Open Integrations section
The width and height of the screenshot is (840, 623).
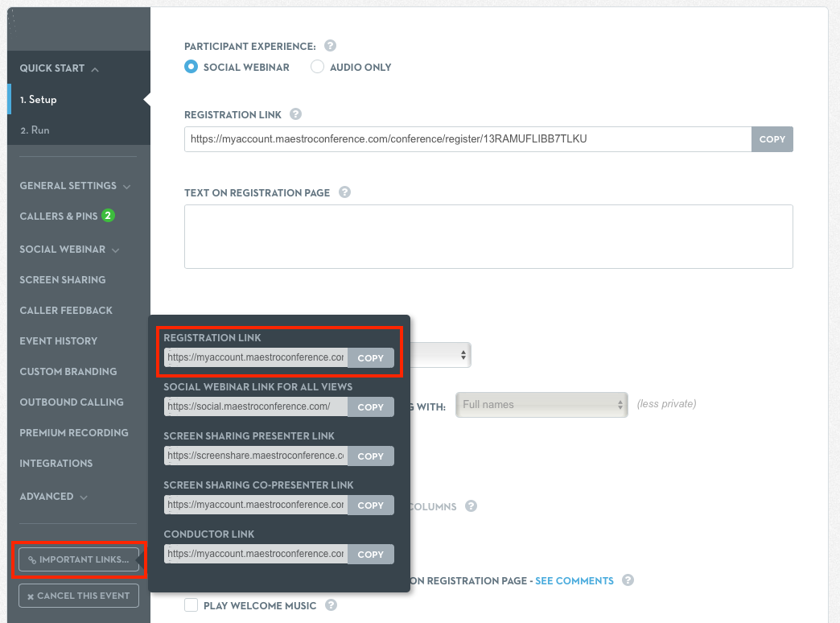click(56, 464)
